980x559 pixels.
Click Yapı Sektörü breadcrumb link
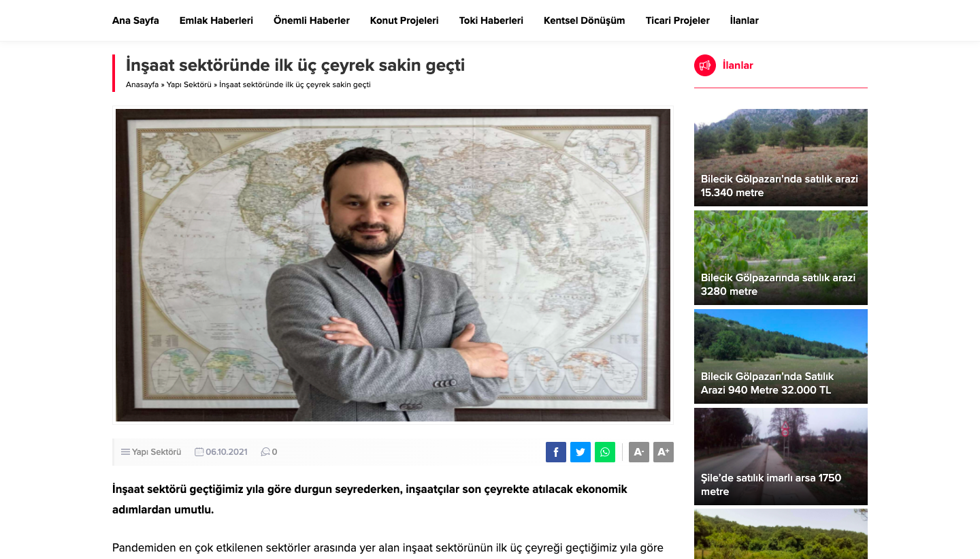(189, 84)
